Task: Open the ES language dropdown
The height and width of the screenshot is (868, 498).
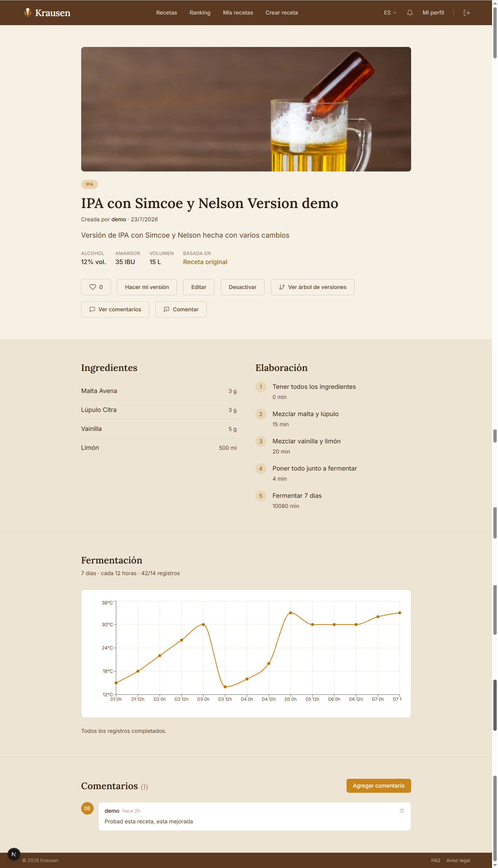Action: 390,13
